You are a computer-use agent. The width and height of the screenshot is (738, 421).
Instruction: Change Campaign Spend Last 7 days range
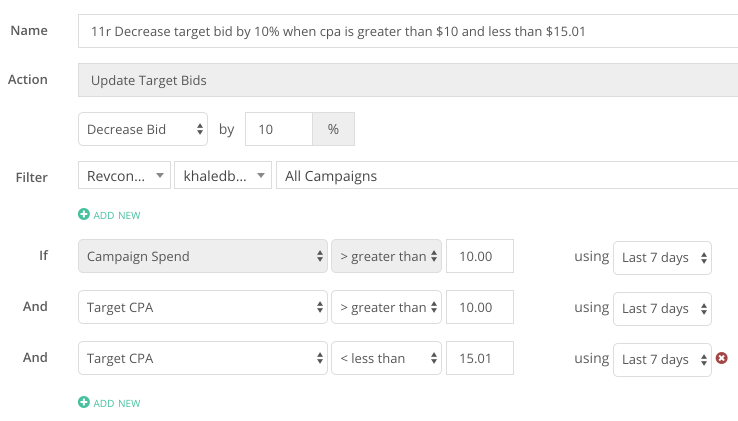pyautogui.click(x=662, y=258)
